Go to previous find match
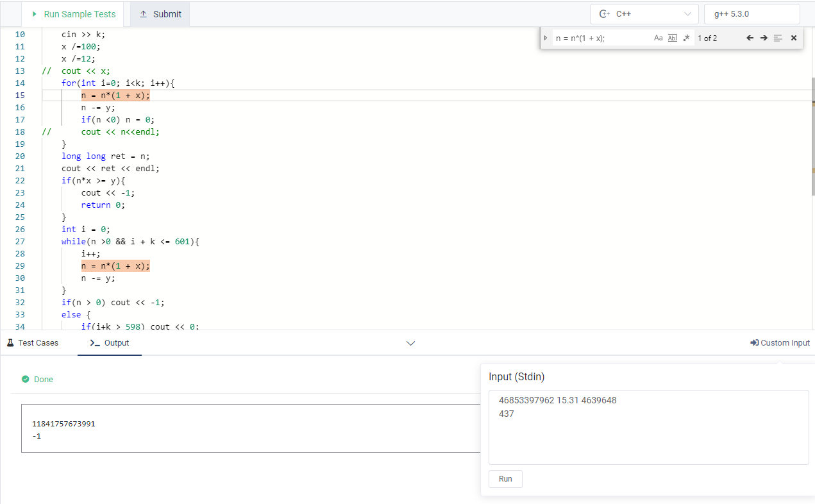This screenshot has width=815, height=504. click(x=750, y=38)
